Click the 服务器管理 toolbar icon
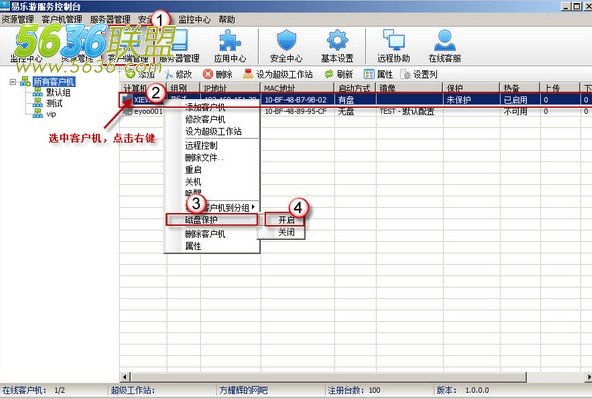592x399 pixels. 179,46
